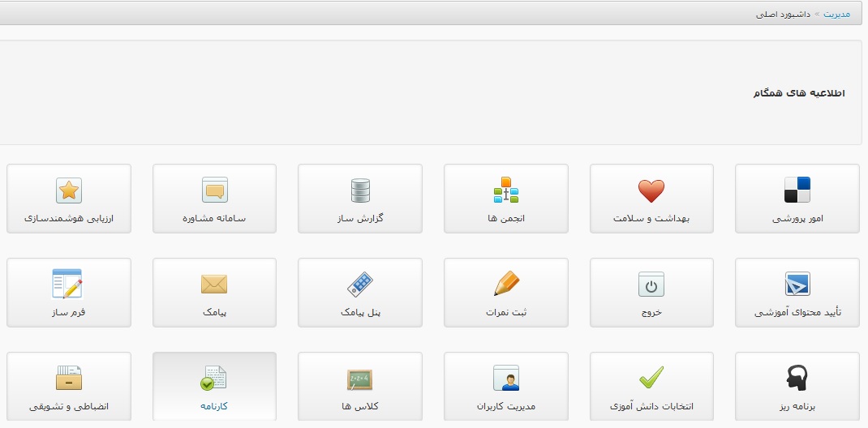The width and height of the screenshot is (868, 428).
Task: Click the خروج label to log out
Action: pos(651,312)
